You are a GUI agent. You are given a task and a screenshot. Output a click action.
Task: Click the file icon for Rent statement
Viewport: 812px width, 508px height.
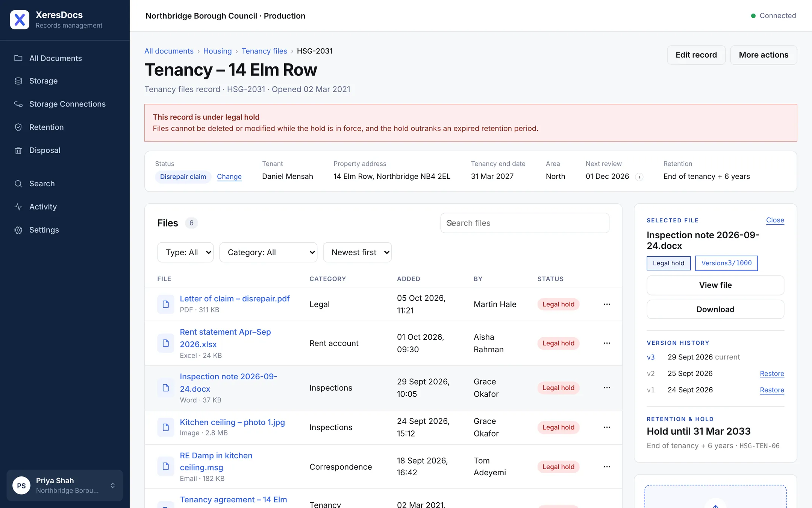[166, 343]
